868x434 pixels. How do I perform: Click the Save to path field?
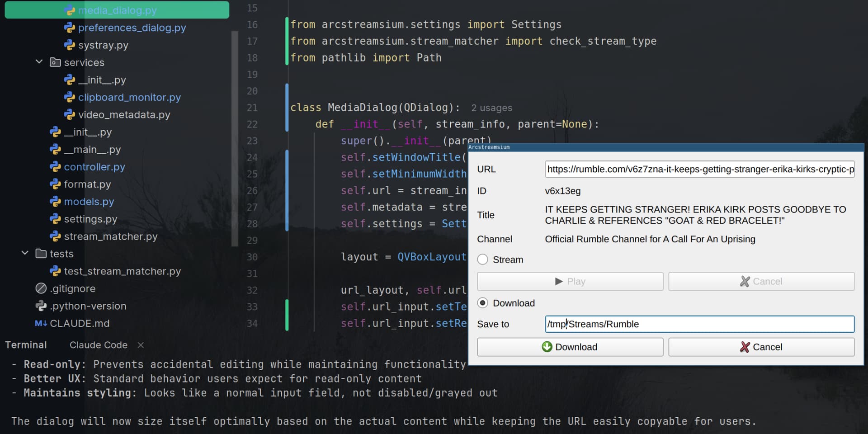699,324
